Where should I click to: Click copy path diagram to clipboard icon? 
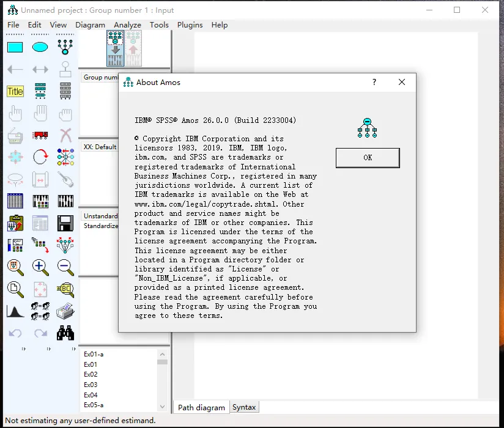tap(15, 223)
